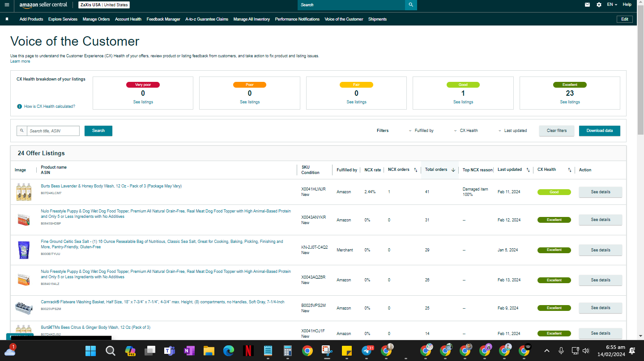
Task: Click the Celtic Sea Salt product thumbnail
Action: tap(24, 250)
